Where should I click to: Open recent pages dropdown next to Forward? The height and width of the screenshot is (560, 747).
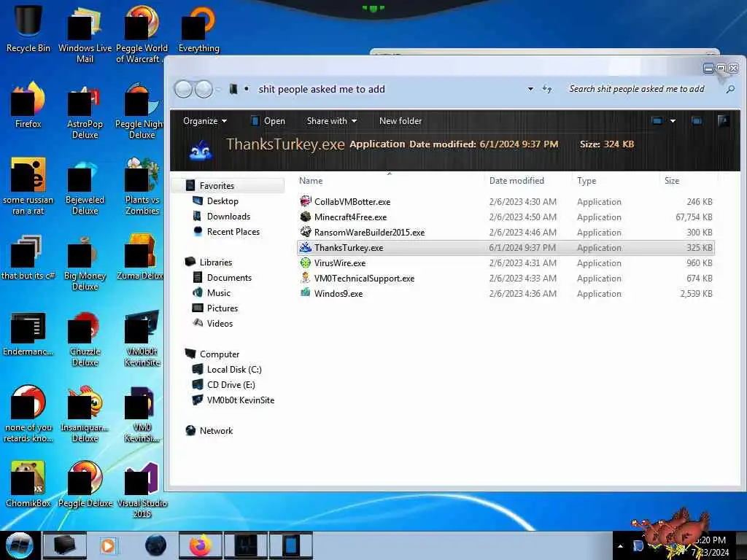click(x=218, y=89)
